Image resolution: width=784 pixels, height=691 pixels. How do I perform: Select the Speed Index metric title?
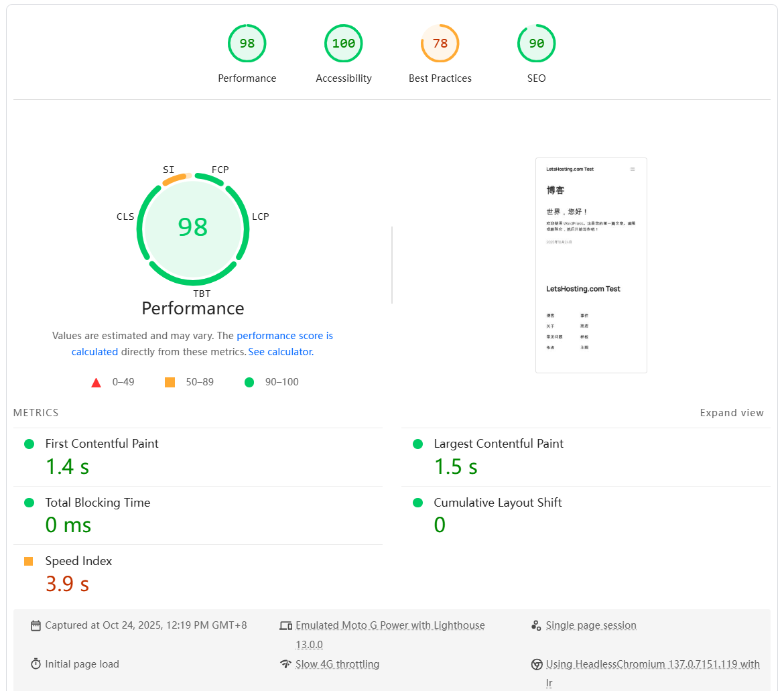(x=78, y=561)
